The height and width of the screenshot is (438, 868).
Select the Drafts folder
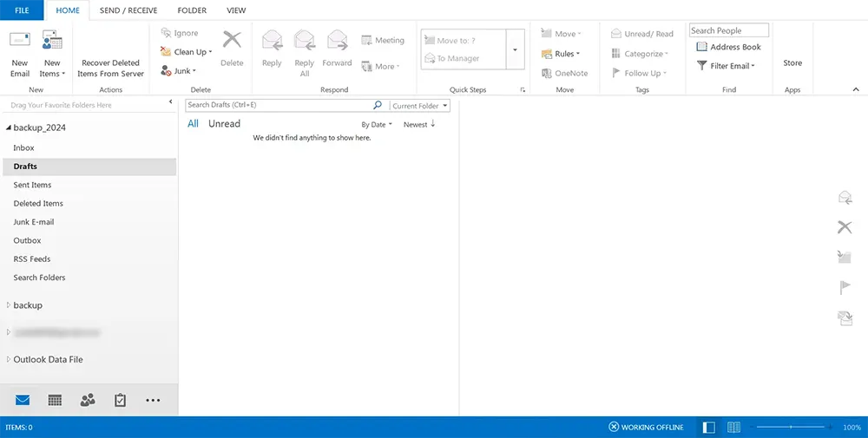coord(89,167)
